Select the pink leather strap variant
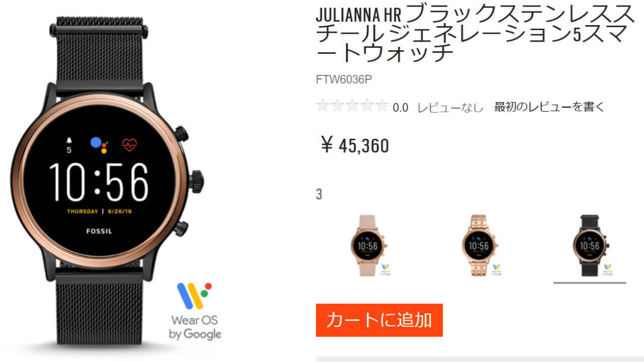 coord(368,245)
